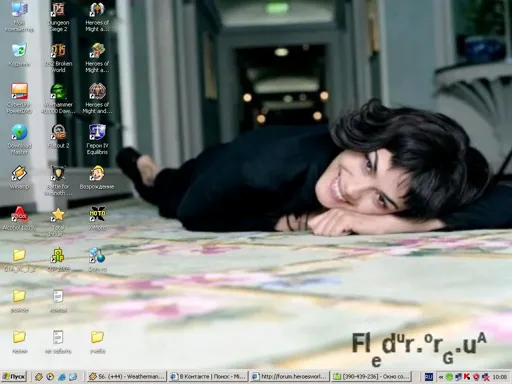Launch the Heroes of Might and... shortcut in third row
Viewport: 512px width, 384px height.
click(x=97, y=98)
